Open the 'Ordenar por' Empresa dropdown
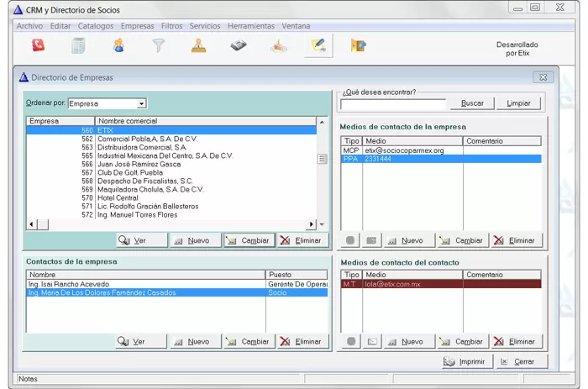Image resolution: width=588 pixels, height=389 pixels. [x=141, y=103]
